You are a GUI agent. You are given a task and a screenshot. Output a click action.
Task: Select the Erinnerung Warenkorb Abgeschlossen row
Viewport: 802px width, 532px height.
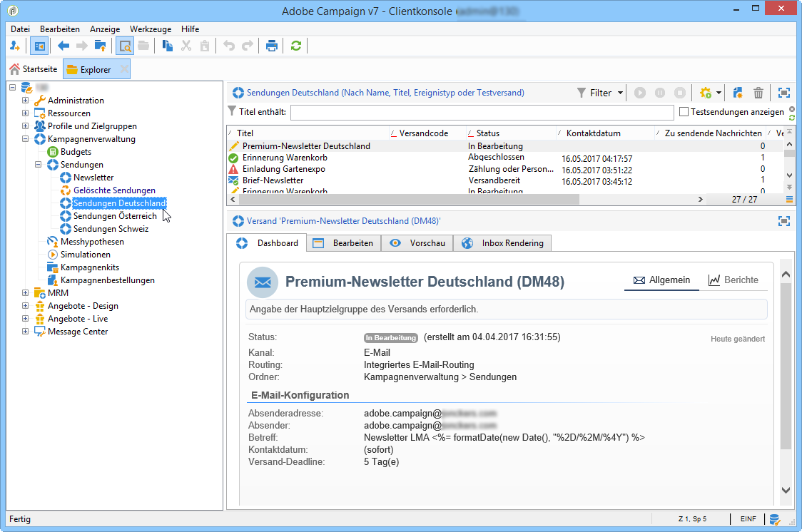(504, 158)
